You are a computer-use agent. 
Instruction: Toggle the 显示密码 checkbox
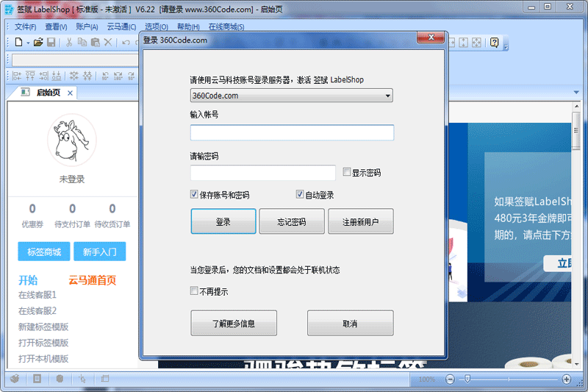pyautogui.click(x=346, y=172)
